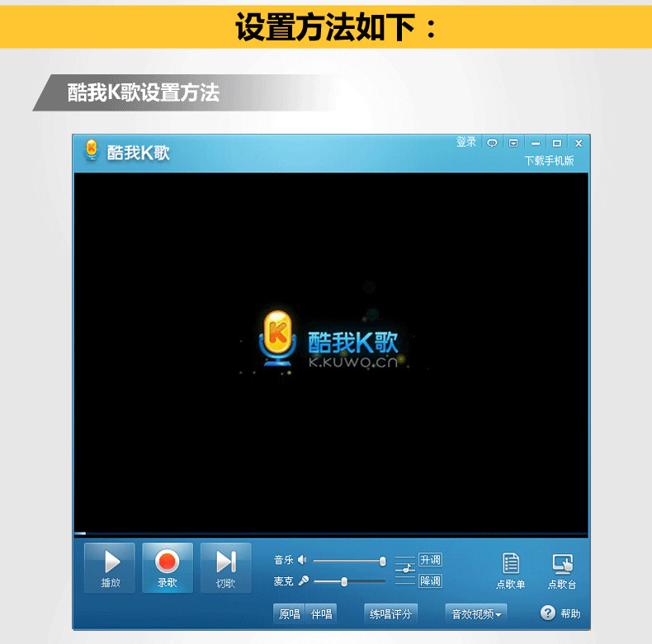Open the 点歌单 song list

pos(510,571)
